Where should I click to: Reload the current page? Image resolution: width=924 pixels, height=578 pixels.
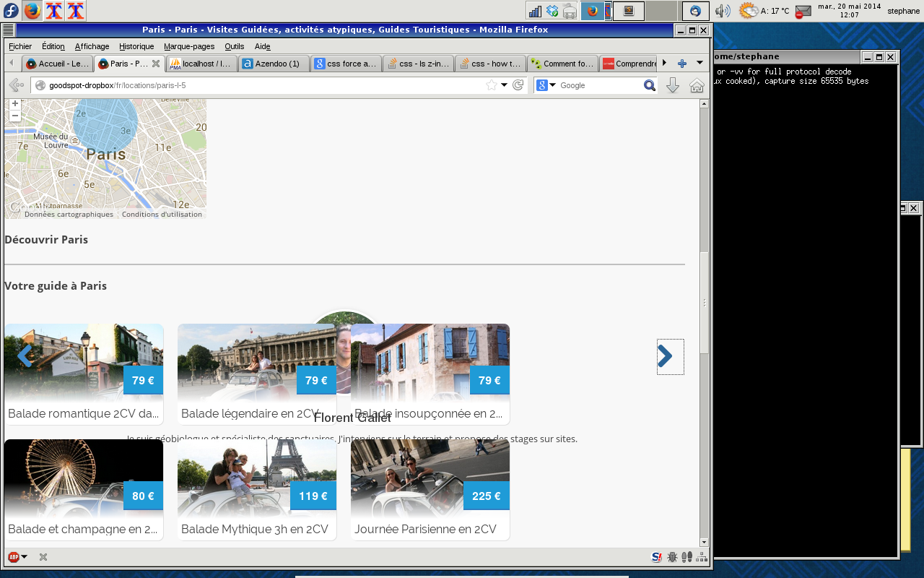click(518, 85)
